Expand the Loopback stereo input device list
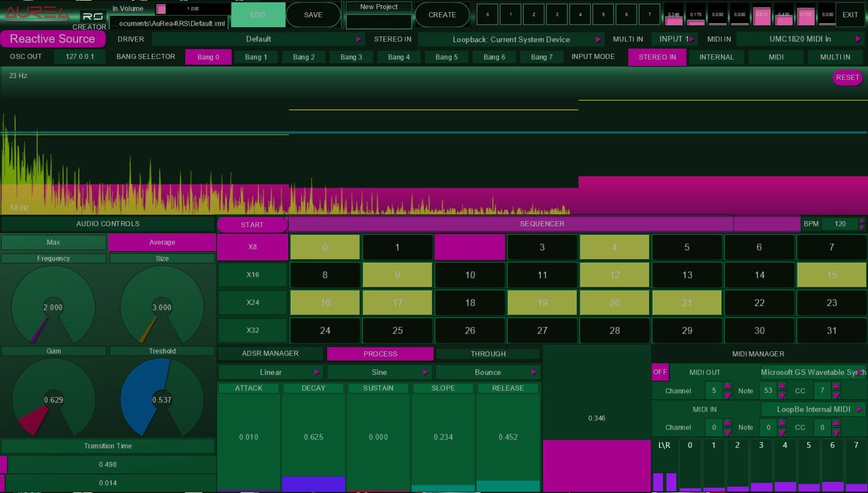 (511, 39)
